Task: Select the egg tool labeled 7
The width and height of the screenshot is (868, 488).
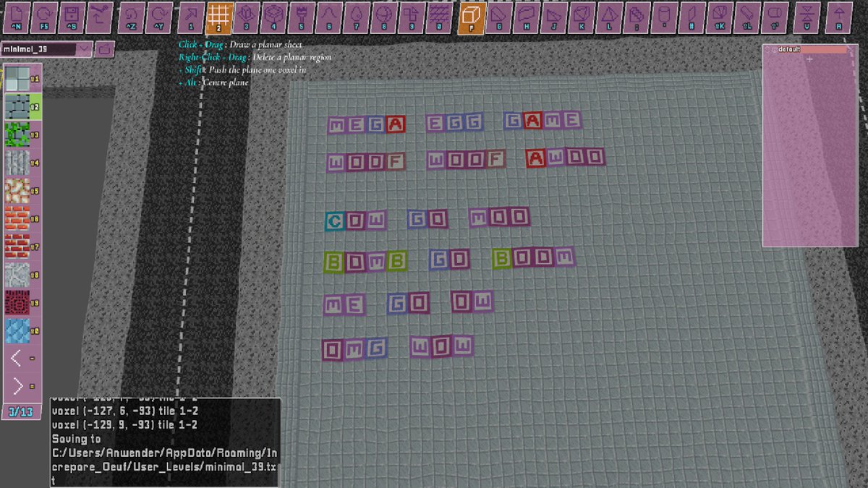Action: point(356,17)
